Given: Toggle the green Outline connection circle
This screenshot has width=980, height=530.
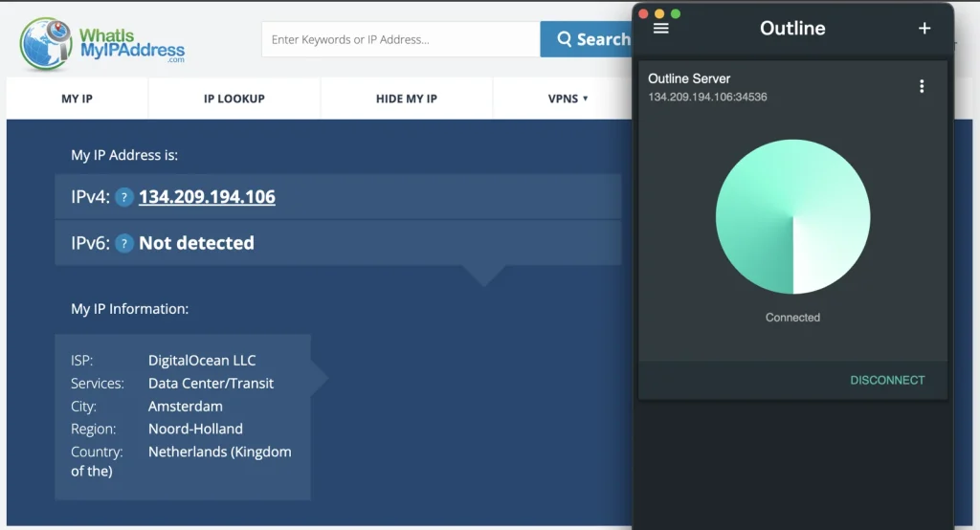Looking at the screenshot, I should (792, 216).
